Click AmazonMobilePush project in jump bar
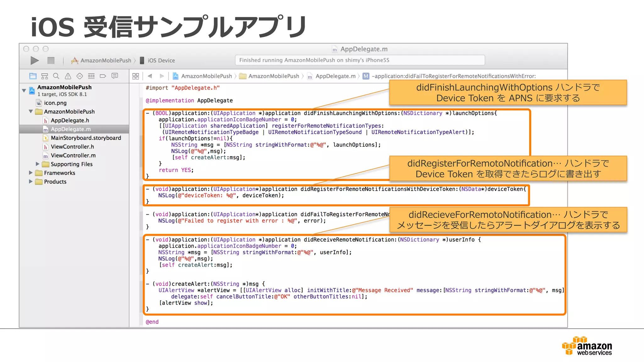This screenshot has width=644, height=362. pyautogui.click(x=202, y=76)
